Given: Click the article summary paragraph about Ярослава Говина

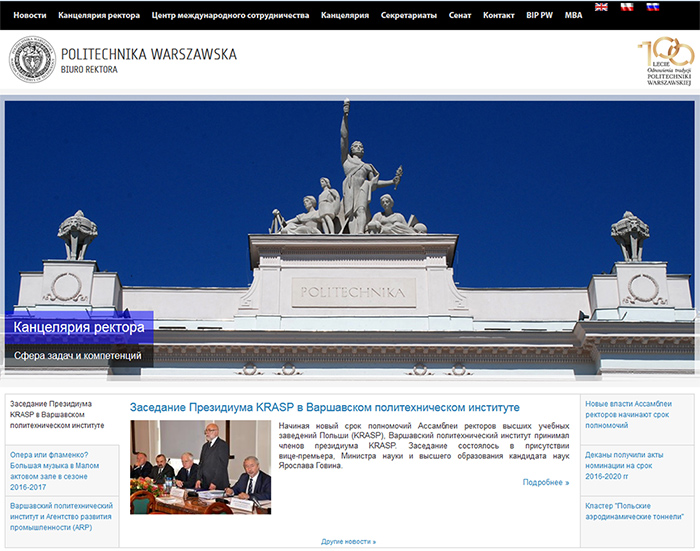Looking at the screenshot, I should [x=424, y=446].
